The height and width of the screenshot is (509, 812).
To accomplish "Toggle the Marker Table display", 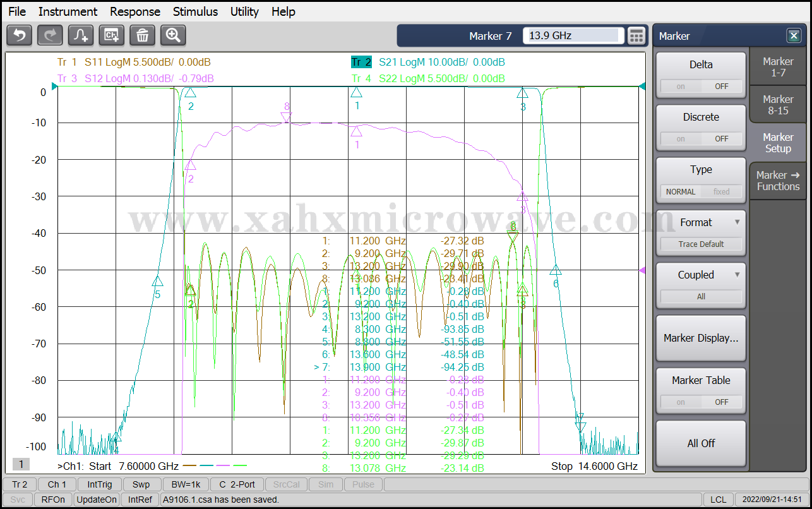I will point(701,402).
